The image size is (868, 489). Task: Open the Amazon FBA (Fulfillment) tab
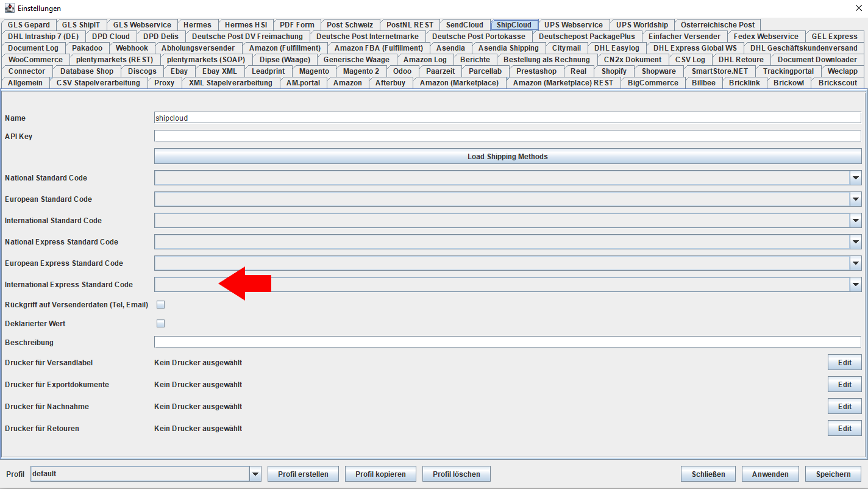click(379, 48)
